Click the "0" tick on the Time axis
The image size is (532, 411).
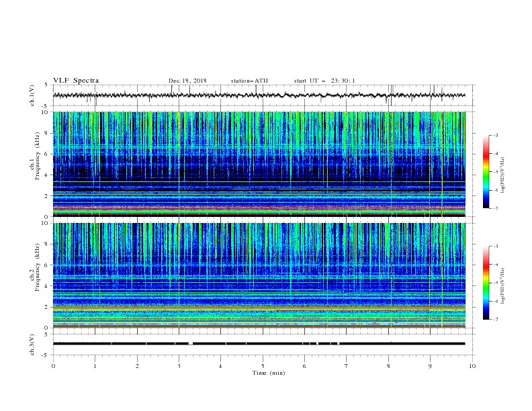tap(53, 366)
